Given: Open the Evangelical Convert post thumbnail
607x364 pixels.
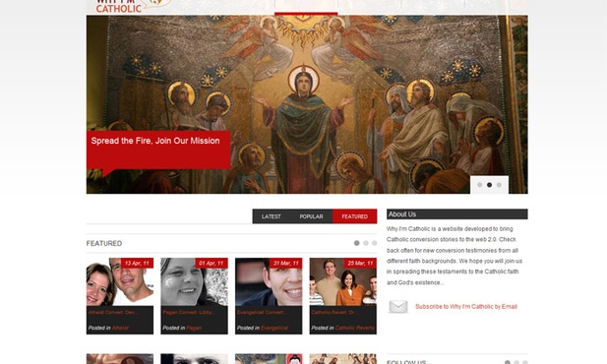Looking at the screenshot, I should [x=269, y=282].
